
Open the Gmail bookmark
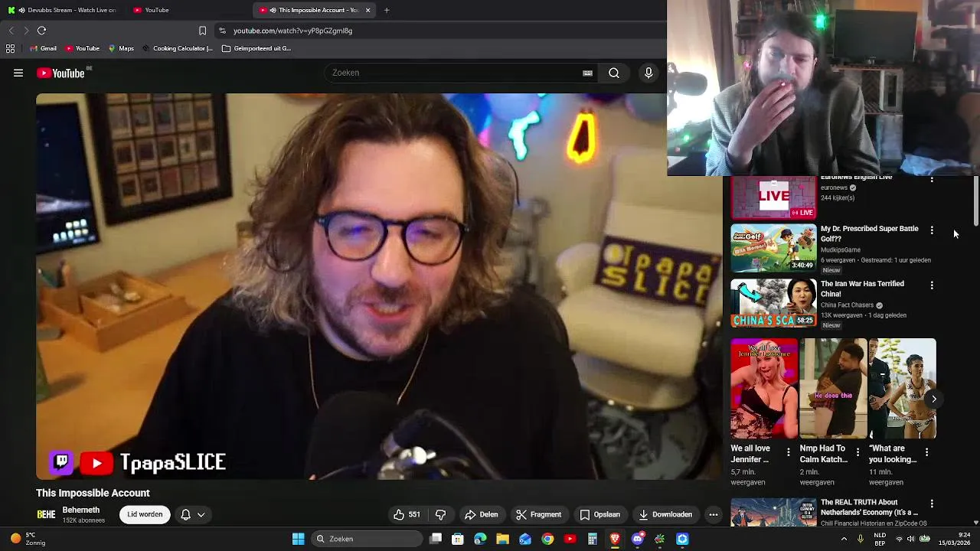coord(44,48)
